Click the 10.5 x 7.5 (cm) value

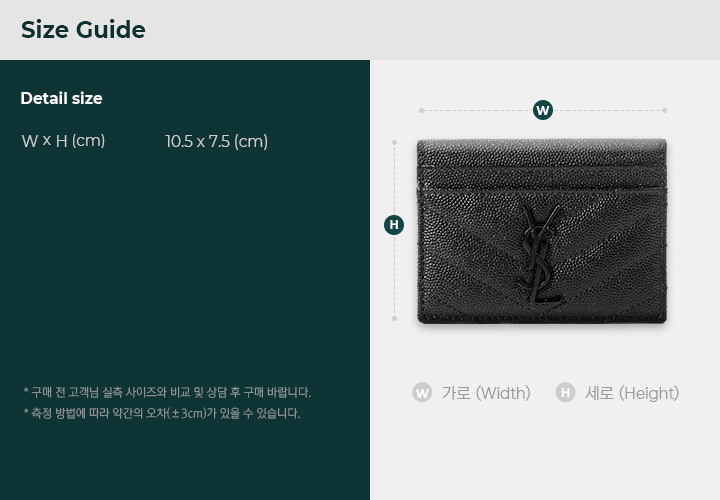[216, 141]
